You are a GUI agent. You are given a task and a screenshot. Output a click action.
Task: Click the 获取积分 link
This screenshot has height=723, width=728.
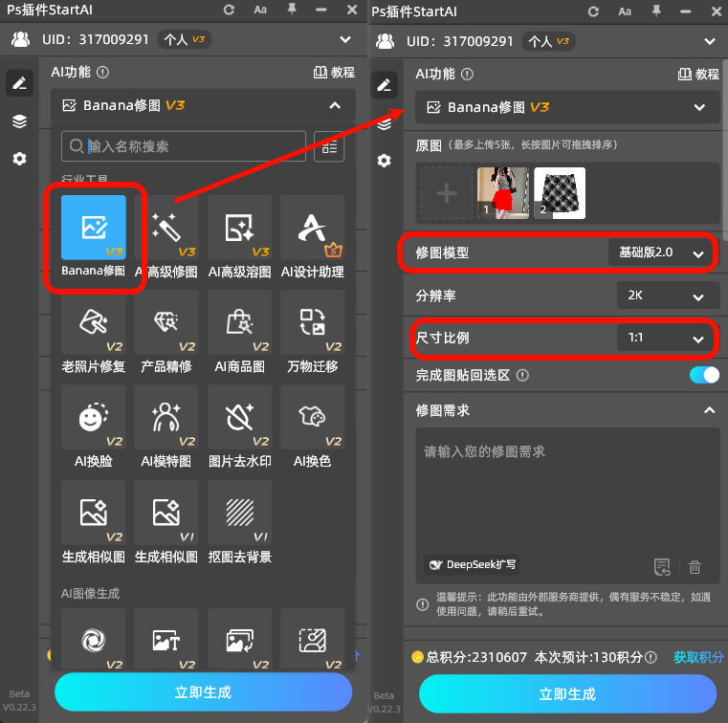point(698,657)
